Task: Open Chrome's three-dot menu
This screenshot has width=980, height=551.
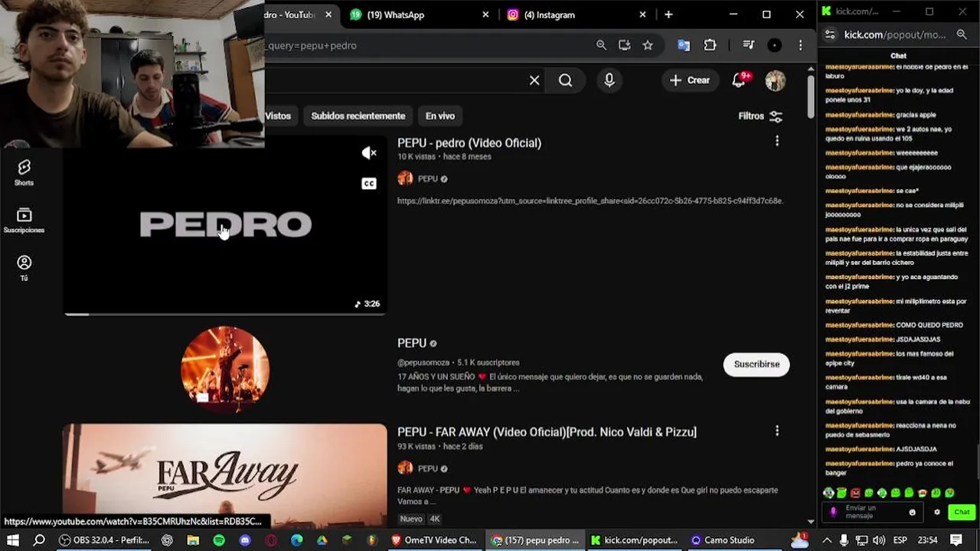Action: tap(801, 45)
